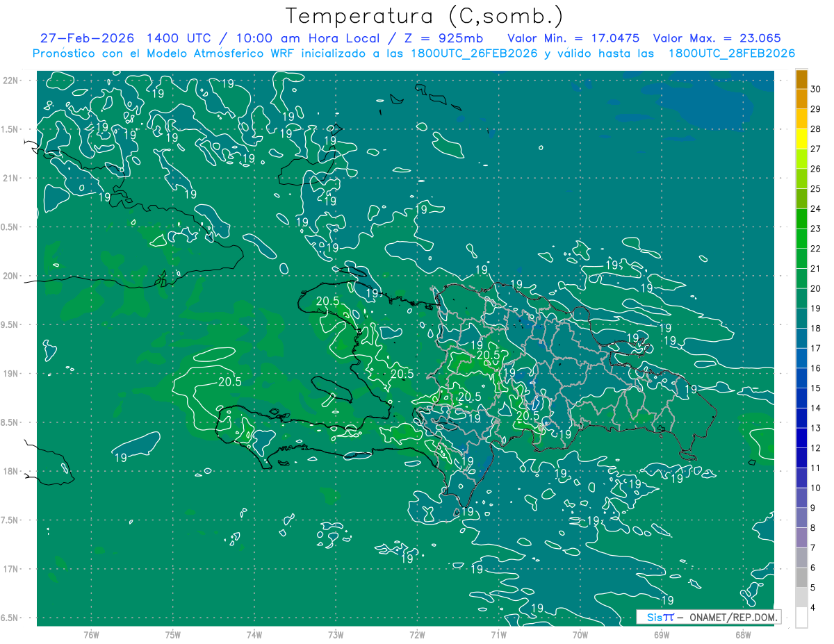Click the "SisTT – ONAMET/REP.DOM." label box

pyautogui.click(x=708, y=617)
